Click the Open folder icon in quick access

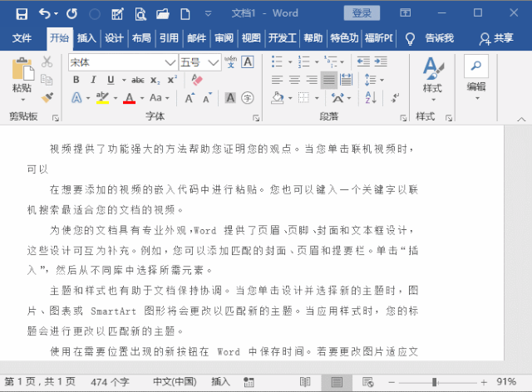pos(163,14)
